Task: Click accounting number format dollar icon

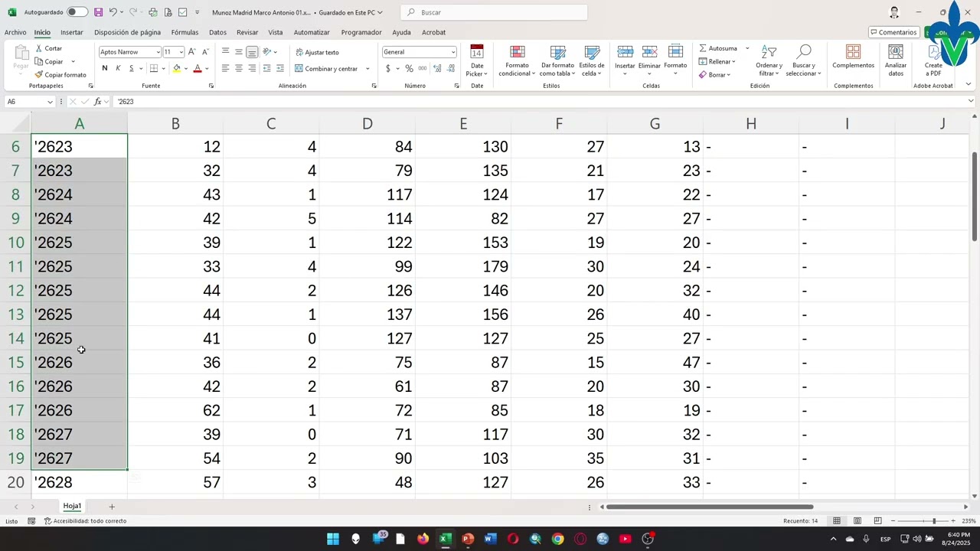Action: tap(388, 68)
